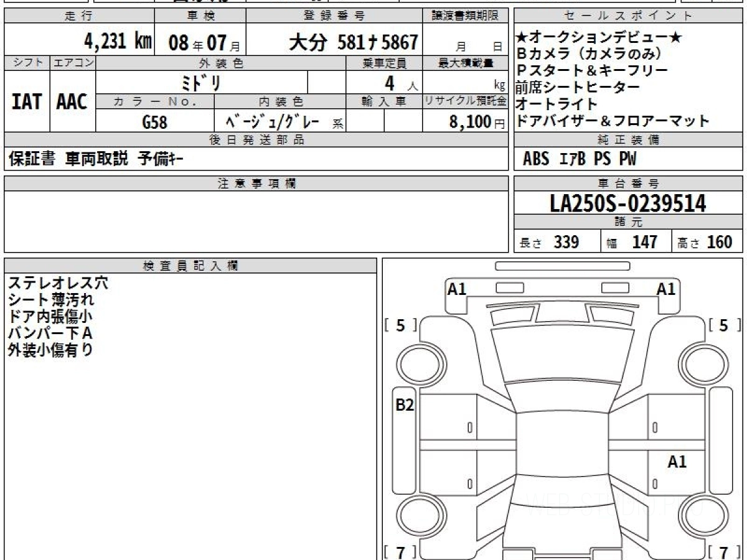This screenshot has height=560, width=747.
Task: Select inspector note シート薄汚れ
Action: pos(51,299)
